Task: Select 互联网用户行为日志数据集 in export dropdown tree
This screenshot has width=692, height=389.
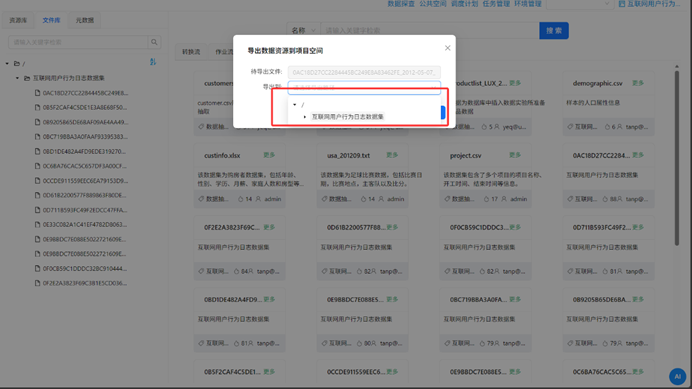Action: (x=348, y=117)
